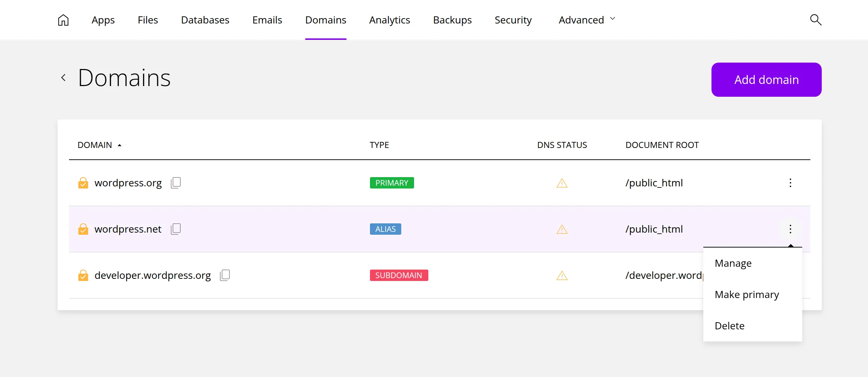This screenshot has height=377, width=868.
Task: Click the /public_html path for wordpress.net
Action: click(654, 229)
